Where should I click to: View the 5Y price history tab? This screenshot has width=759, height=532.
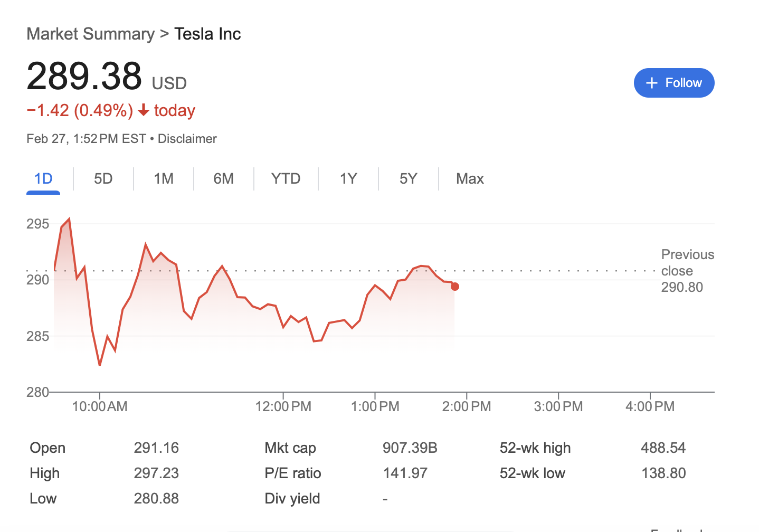(x=409, y=179)
